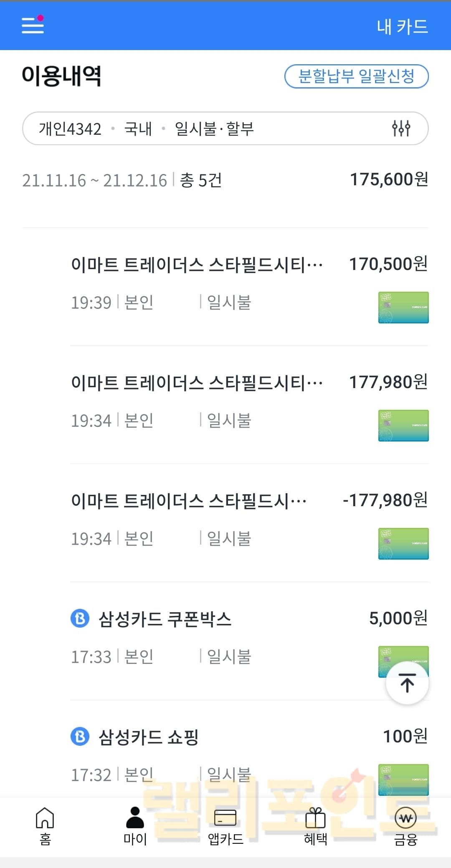Tap the blue B icon beside 삼성카드 쇼핑
The width and height of the screenshot is (451, 868).
80,737
